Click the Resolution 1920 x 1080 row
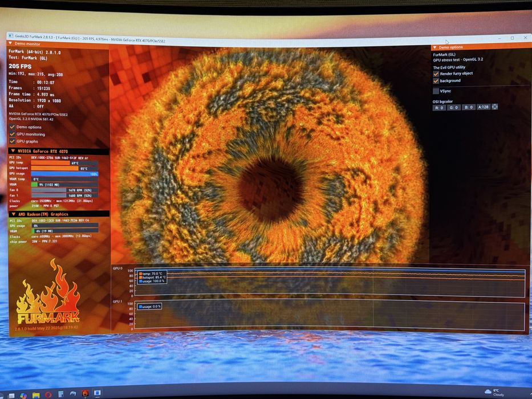 [35, 100]
